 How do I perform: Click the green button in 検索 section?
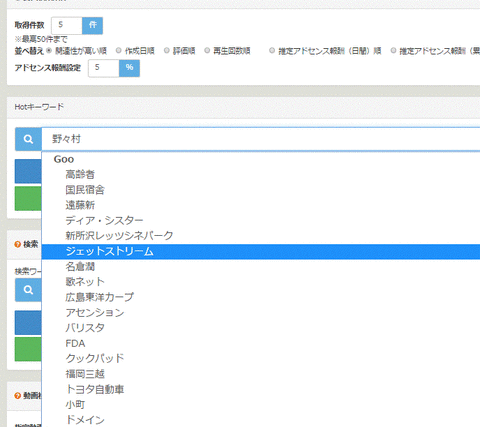coord(28,349)
